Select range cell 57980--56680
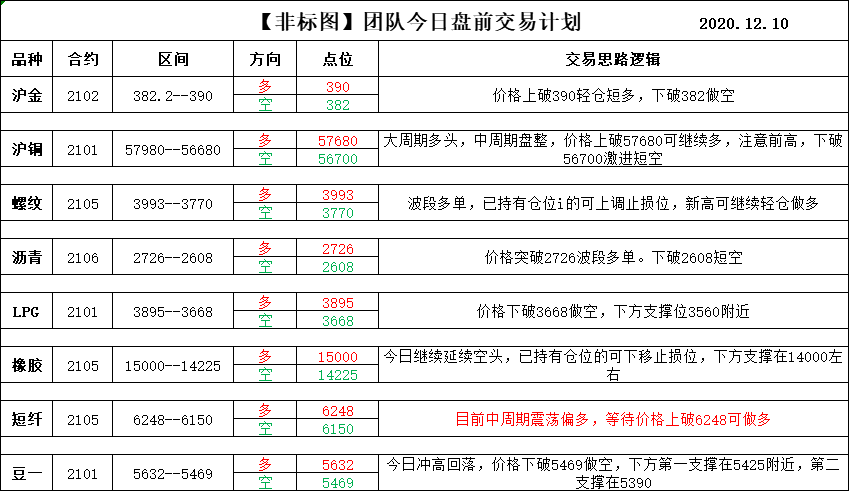Image resolution: width=849 pixels, height=491 pixels. (173, 149)
